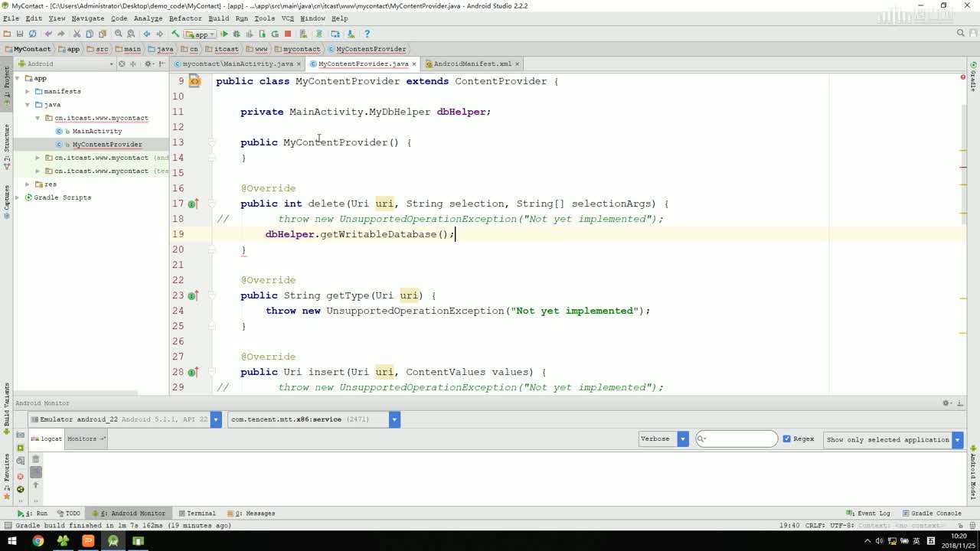Click the UTF-8 encoding in the status bar

(x=841, y=526)
